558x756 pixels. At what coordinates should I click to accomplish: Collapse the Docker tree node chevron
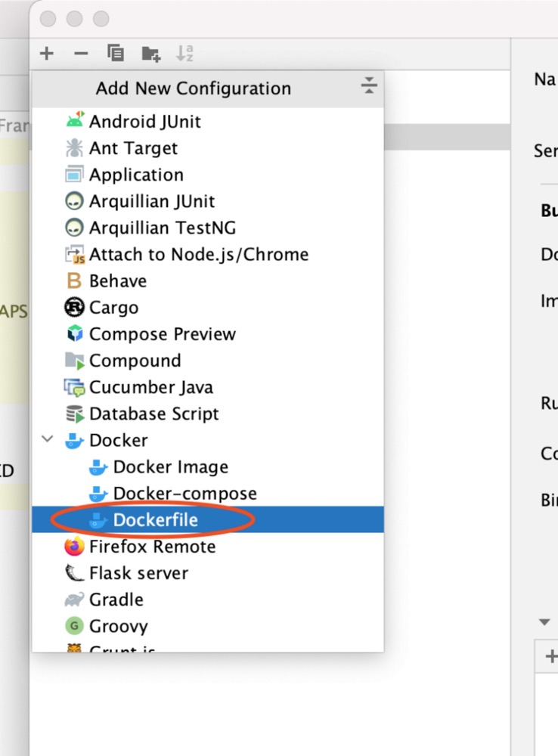click(48, 439)
